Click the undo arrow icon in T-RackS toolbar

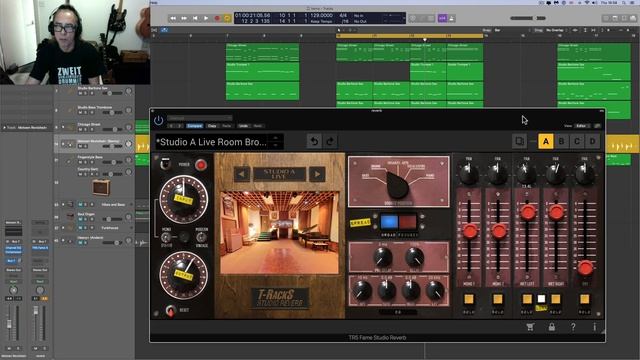pyautogui.click(x=314, y=141)
